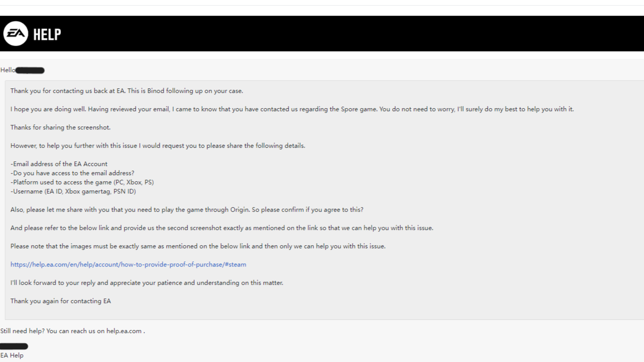The height and width of the screenshot is (362, 644).
Task: Click the 'However, to help you further' sentence
Action: coord(157,146)
